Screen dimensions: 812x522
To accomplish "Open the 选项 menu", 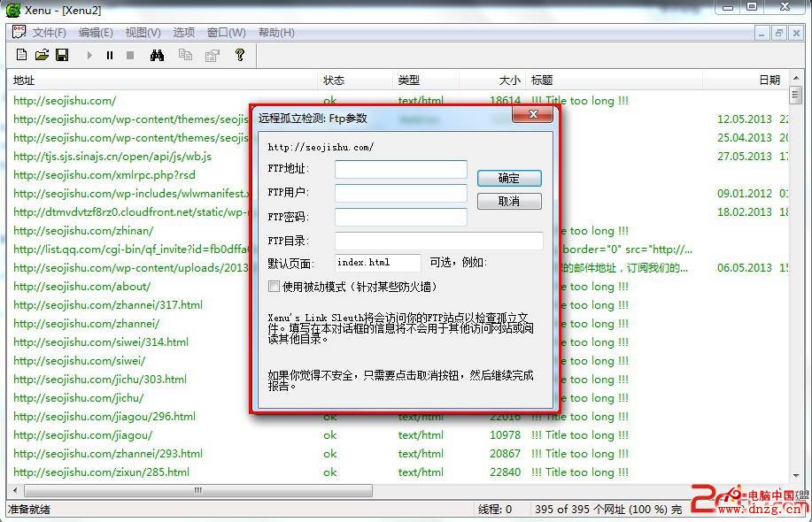I will [183, 33].
